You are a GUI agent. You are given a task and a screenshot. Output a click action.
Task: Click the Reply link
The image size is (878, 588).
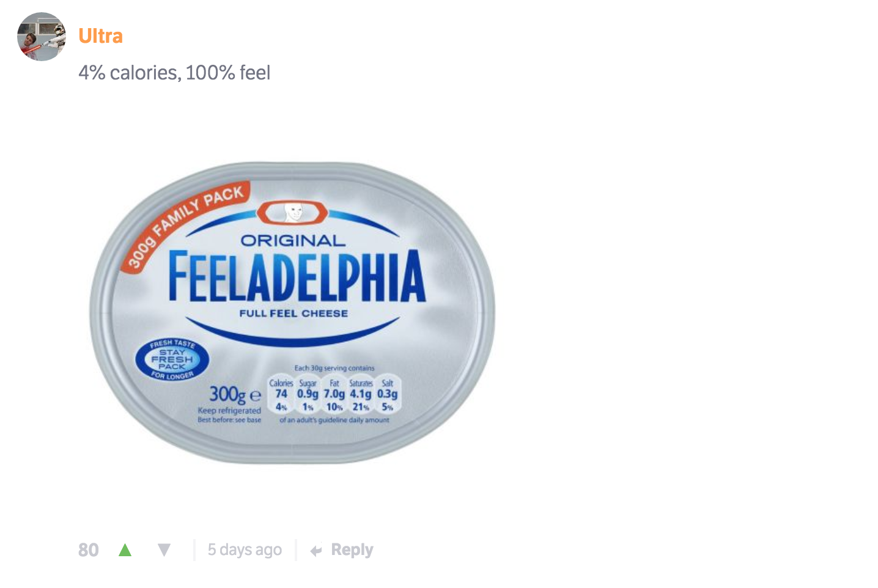click(x=352, y=550)
